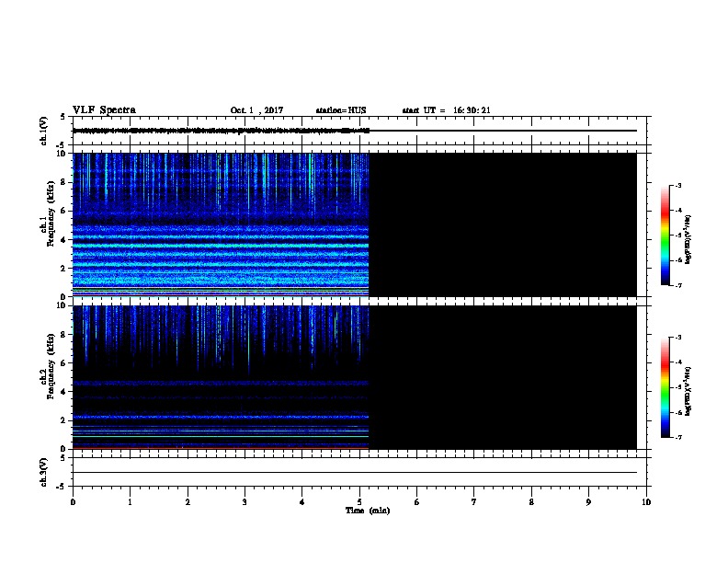This screenshot has height=563, width=728.
Task: Click the "5" tick on ch.1(V) axis
Action: tap(63, 117)
